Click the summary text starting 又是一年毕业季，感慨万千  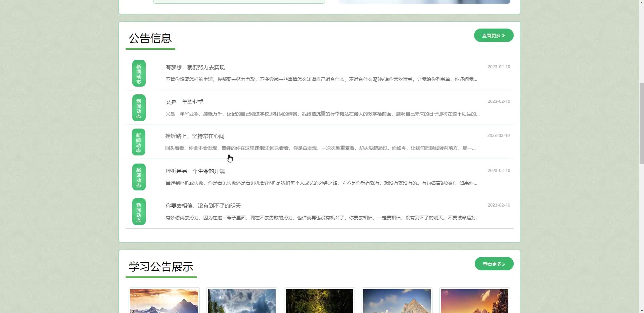pos(322,114)
